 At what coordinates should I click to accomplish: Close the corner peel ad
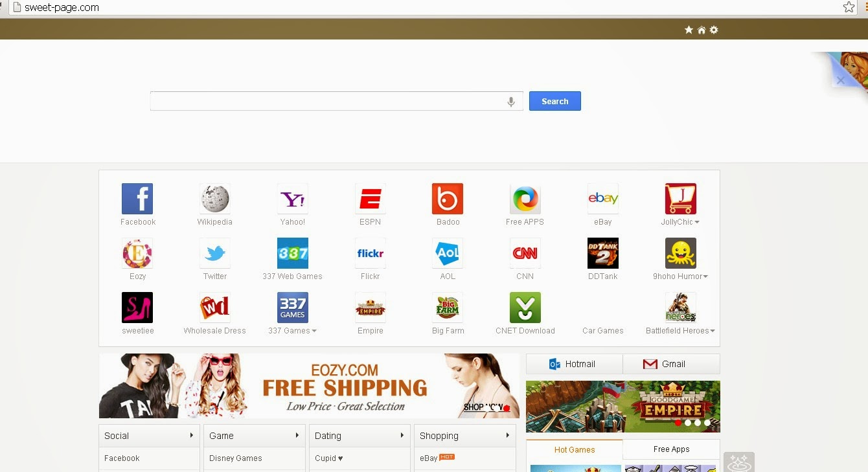(840, 80)
